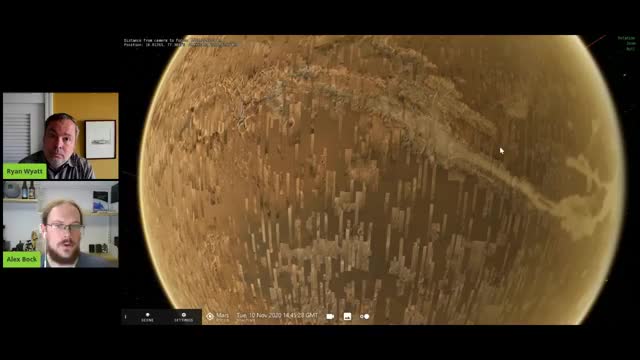The height and width of the screenshot is (360, 640).
Task: Click the screenspace image icon
Action: click(347, 316)
